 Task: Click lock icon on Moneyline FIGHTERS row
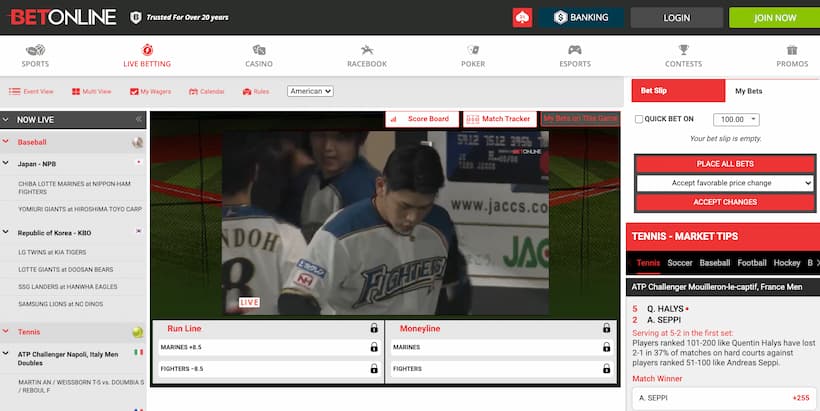[x=606, y=369]
